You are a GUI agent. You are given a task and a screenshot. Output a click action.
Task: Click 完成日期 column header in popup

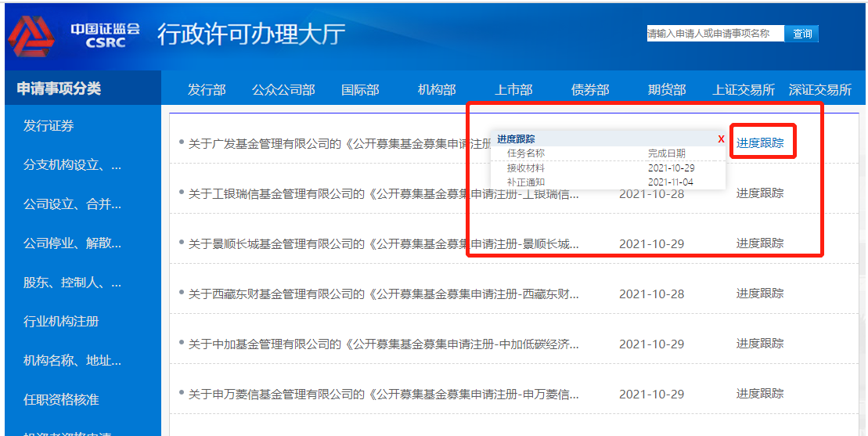click(667, 153)
